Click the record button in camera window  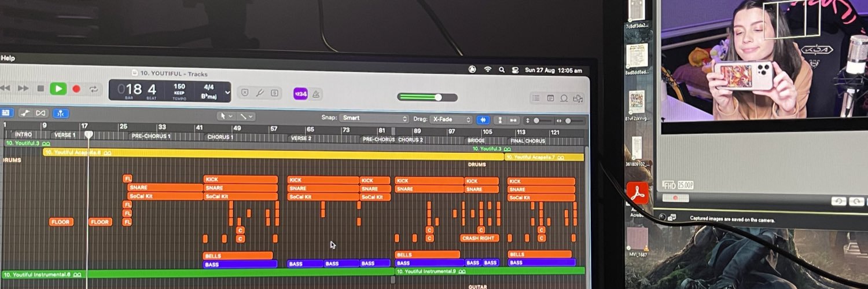click(674, 197)
